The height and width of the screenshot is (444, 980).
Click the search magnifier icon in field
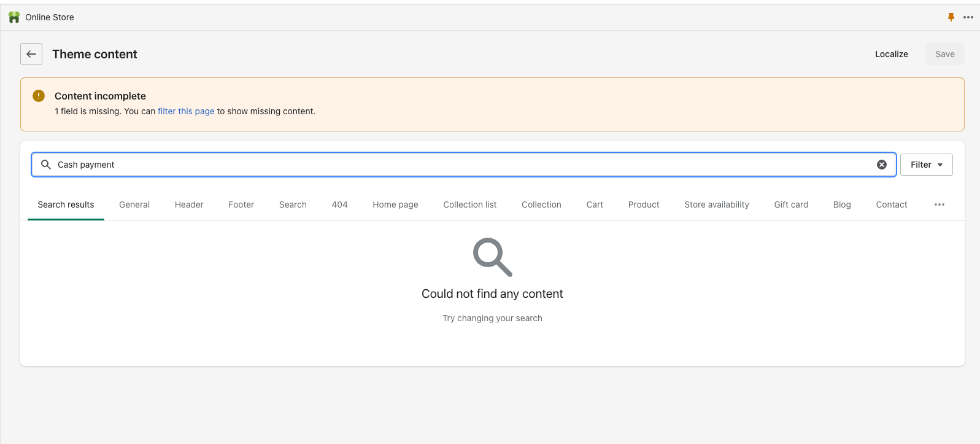click(46, 165)
